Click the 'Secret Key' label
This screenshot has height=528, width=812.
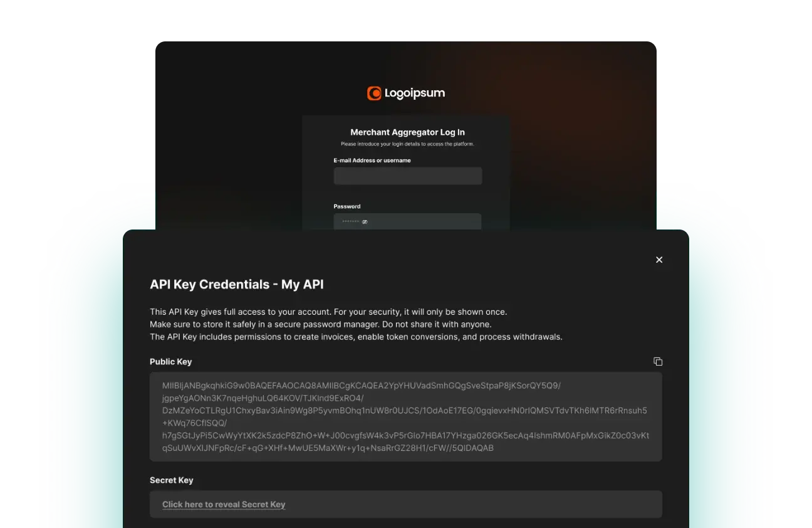pos(172,480)
